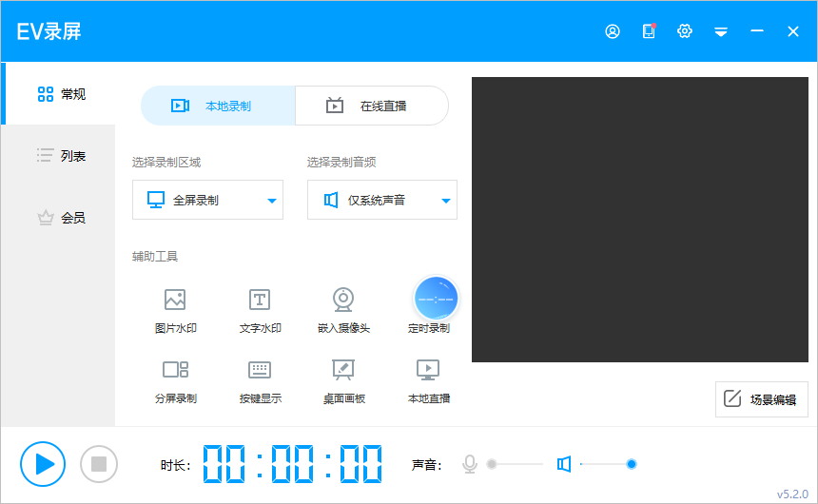818x504 pixels.
Task: Click the microphone volume slider handle
Action: coord(492,464)
